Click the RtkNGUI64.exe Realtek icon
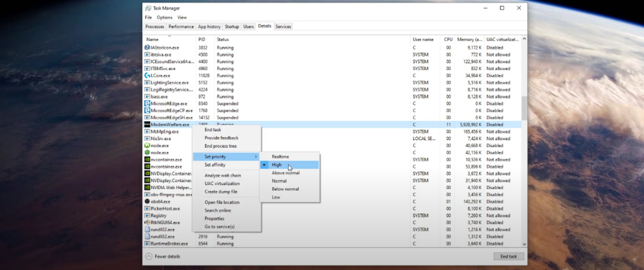Image resolution: width=644 pixels, height=270 pixels. coord(147,222)
